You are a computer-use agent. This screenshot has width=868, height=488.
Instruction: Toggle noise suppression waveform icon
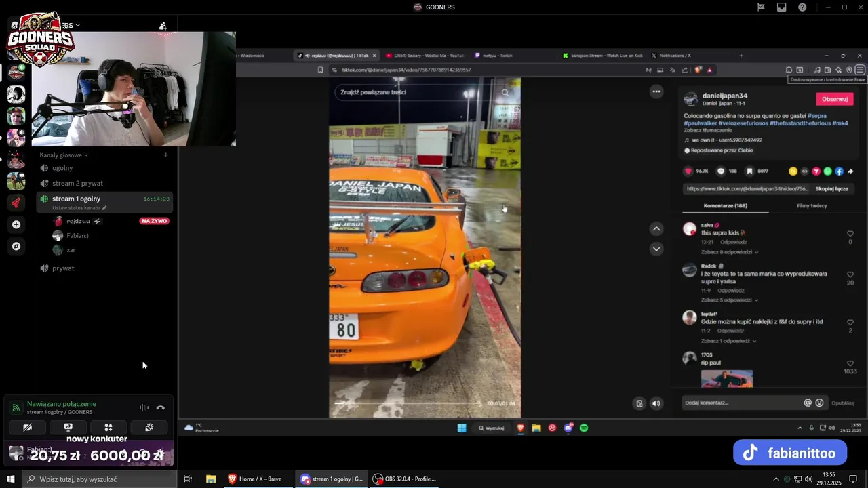pos(144,407)
